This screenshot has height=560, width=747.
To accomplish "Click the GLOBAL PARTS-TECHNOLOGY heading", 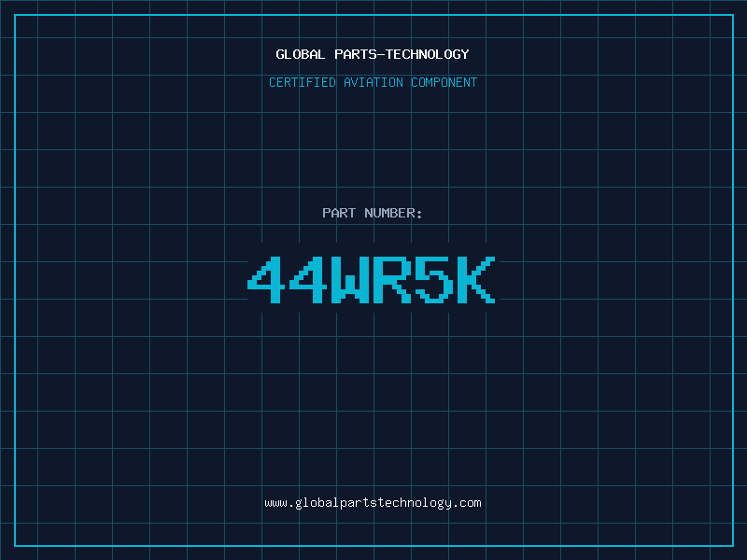I will [373, 54].
